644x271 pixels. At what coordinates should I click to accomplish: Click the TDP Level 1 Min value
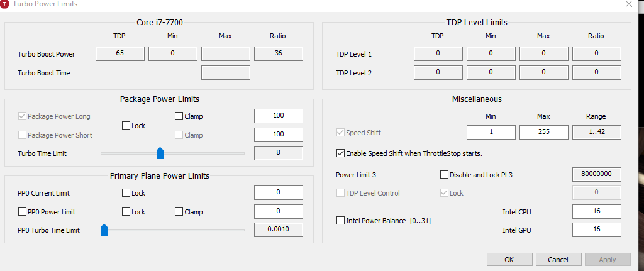[491, 54]
